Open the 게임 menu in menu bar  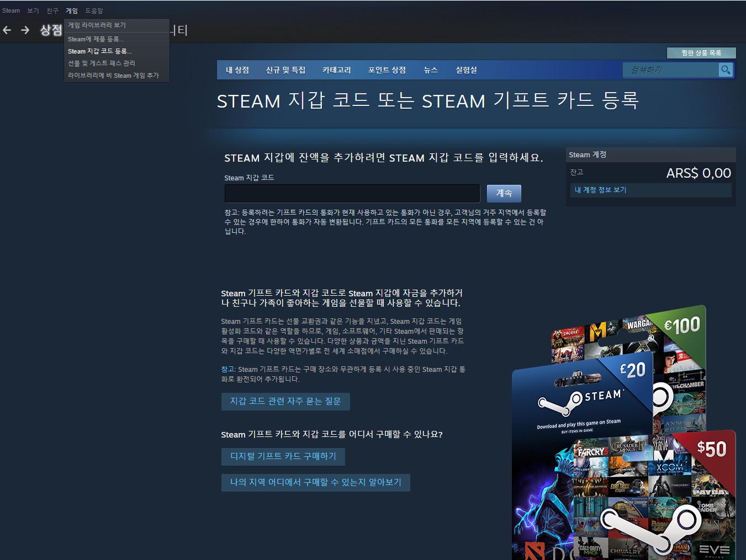point(72,10)
